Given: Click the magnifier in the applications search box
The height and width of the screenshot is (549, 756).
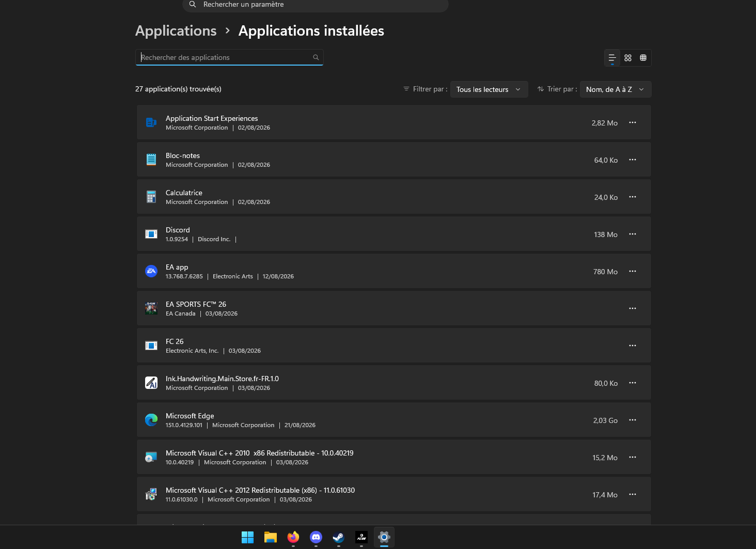Looking at the screenshot, I should point(316,57).
